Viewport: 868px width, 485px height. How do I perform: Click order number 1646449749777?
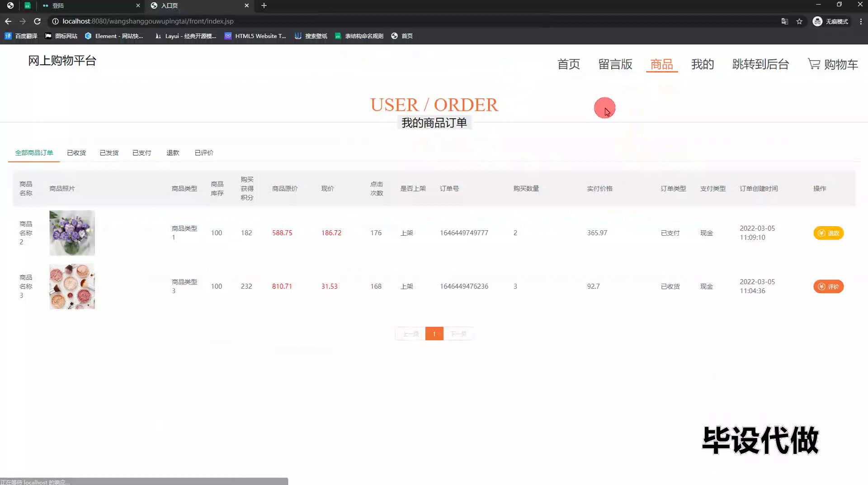pyautogui.click(x=464, y=233)
